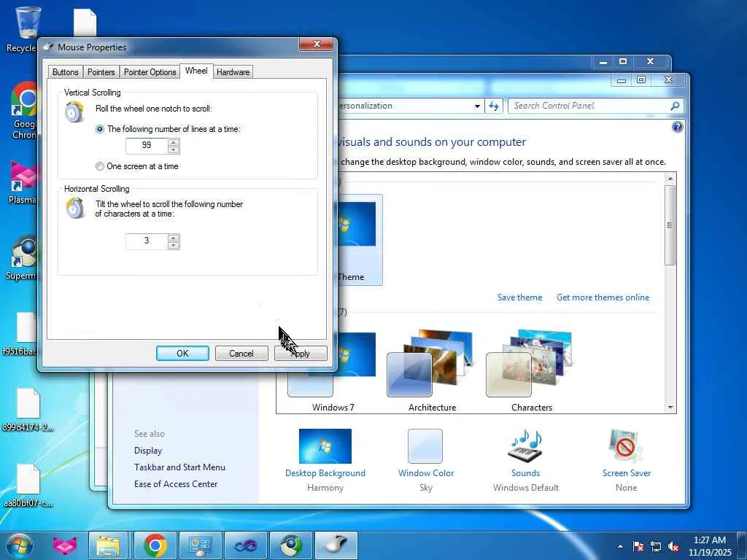Close the Mouse Properties dialog
The height and width of the screenshot is (560, 747).
317,44
